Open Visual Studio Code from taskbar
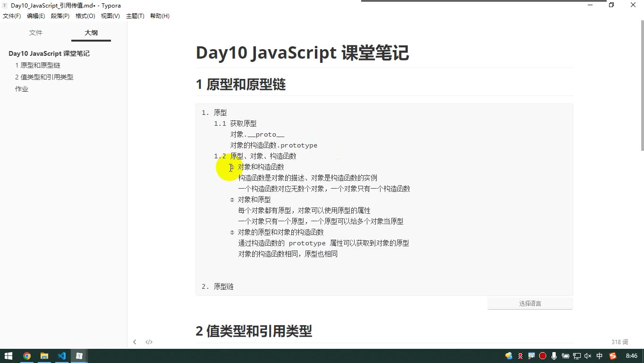Image resolution: width=644 pixels, height=363 pixels. (x=62, y=356)
